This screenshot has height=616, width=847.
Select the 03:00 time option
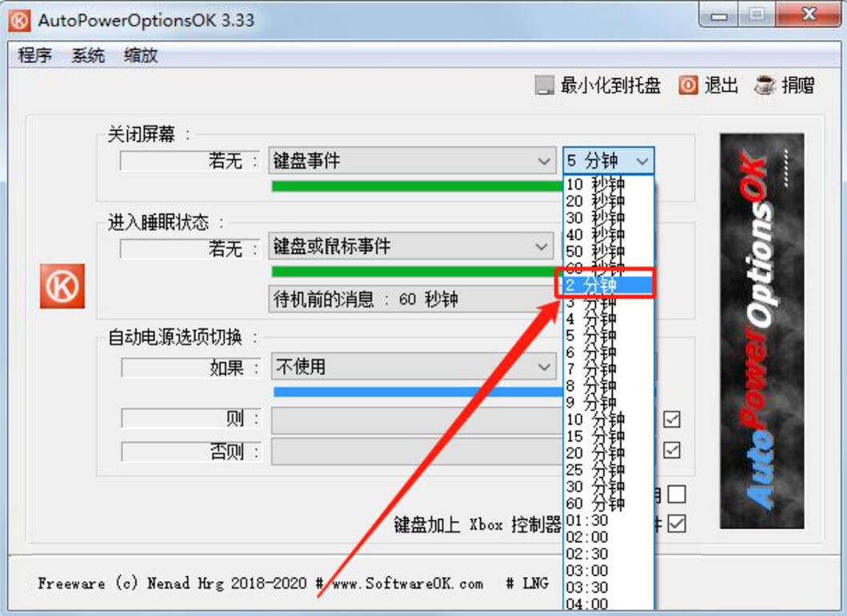pos(608,570)
